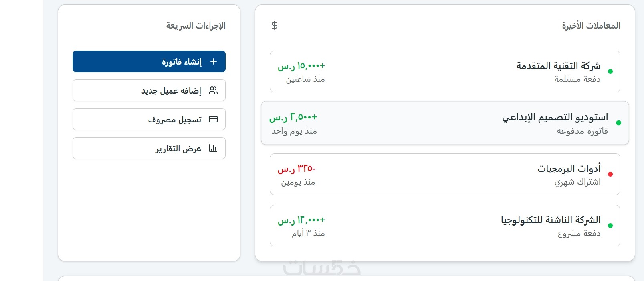Click the bar chart icon beside عرض التقارير

tap(213, 149)
